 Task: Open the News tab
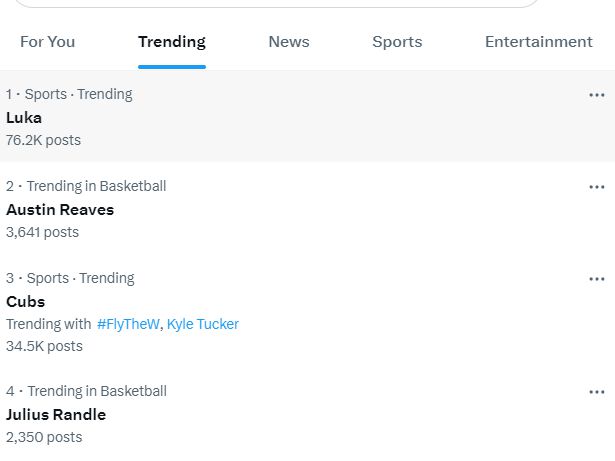pos(289,42)
